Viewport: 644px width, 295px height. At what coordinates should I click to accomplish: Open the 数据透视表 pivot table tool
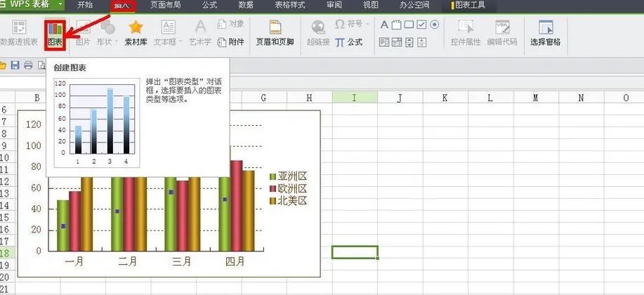[18, 34]
